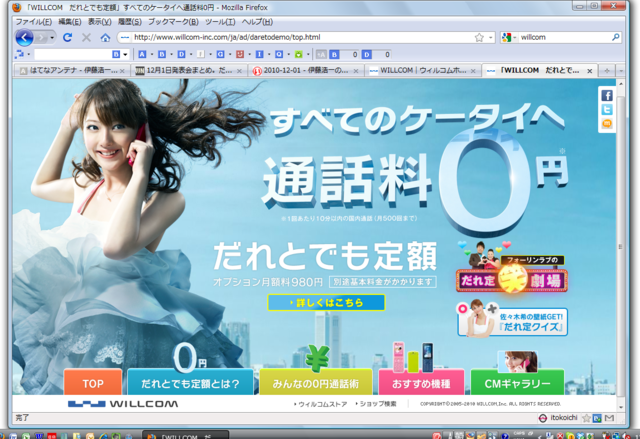
Task: Open the Google search engine selector
Action: click(x=509, y=38)
